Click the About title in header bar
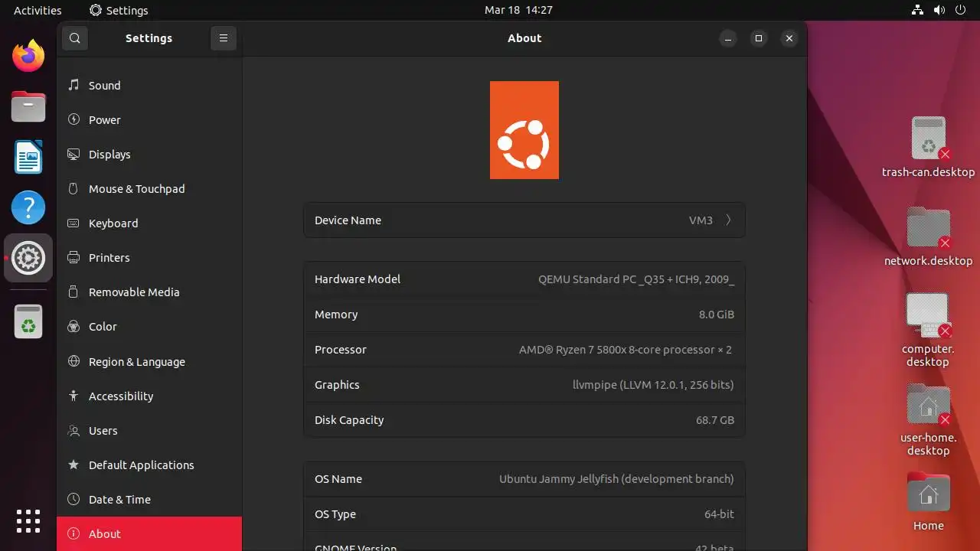The height and width of the screenshot is (551, 980). (524, 38)
